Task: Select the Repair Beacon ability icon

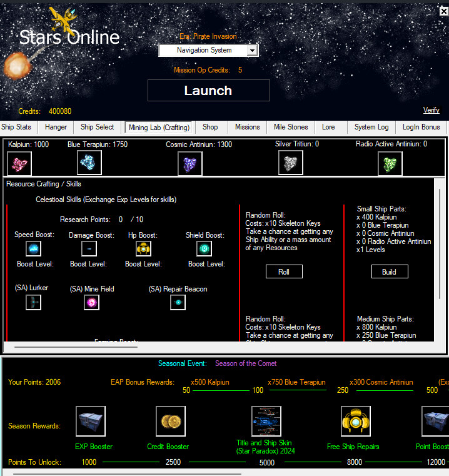Action: 178,302
